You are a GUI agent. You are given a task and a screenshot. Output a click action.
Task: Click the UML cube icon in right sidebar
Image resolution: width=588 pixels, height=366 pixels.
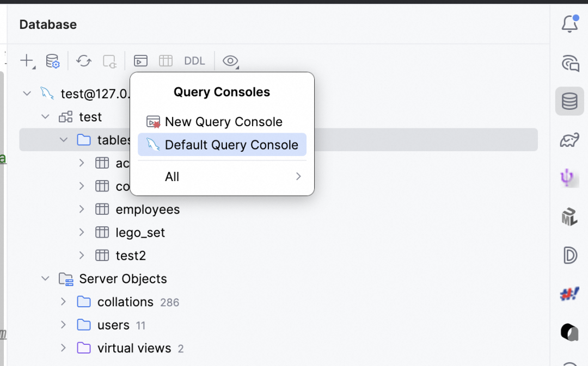569,216
